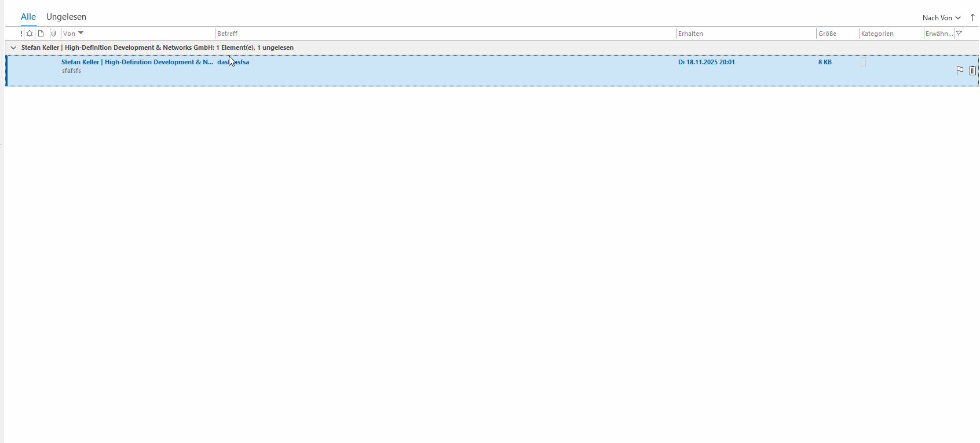
Task: Sort by the reminder bell column icon
Action: click(x=30, y=34)
